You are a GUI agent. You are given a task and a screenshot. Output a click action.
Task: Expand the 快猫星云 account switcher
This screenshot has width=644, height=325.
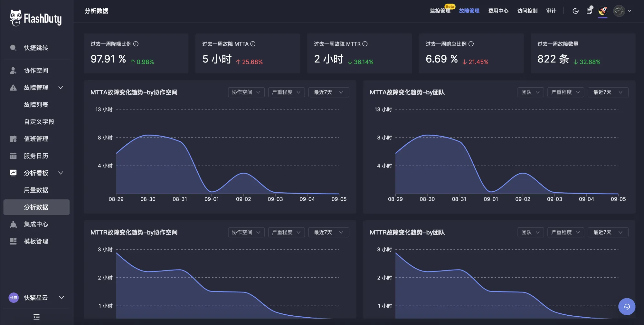[62, 298]
